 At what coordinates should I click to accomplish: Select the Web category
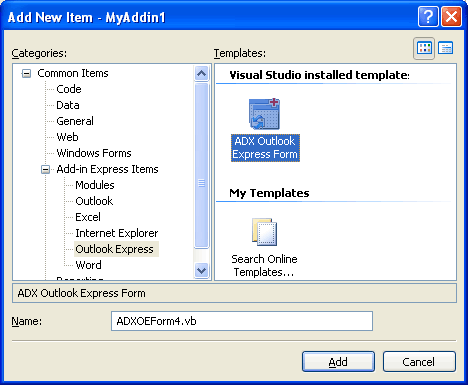(67, 137)
